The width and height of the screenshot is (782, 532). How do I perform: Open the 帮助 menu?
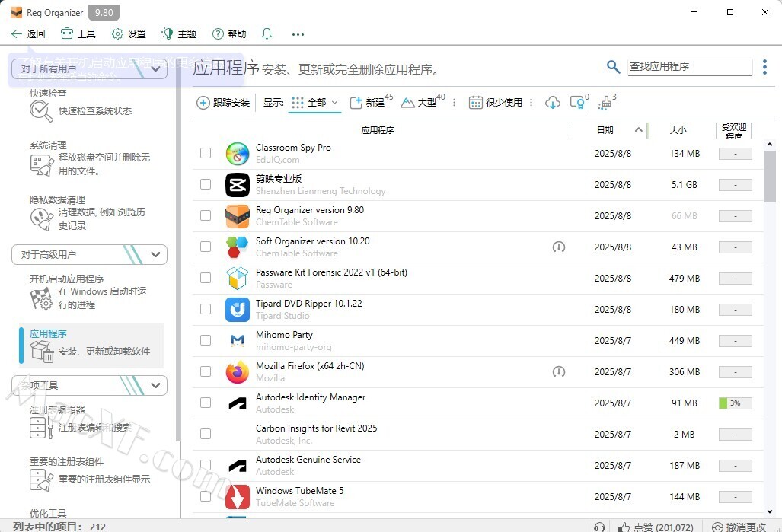tap(229, 34)
